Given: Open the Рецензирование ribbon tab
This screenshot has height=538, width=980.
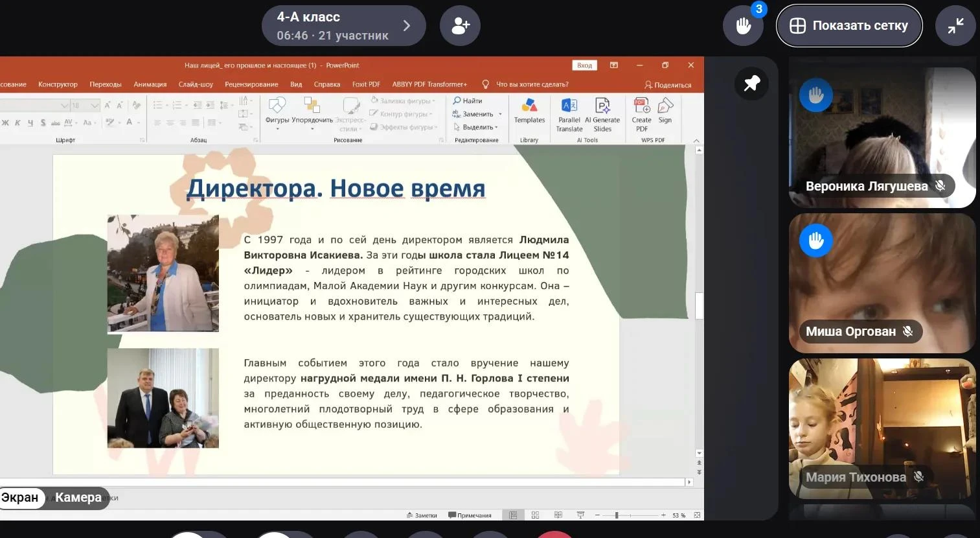Looking at the screenshot, I should click(x=251, y=84).
